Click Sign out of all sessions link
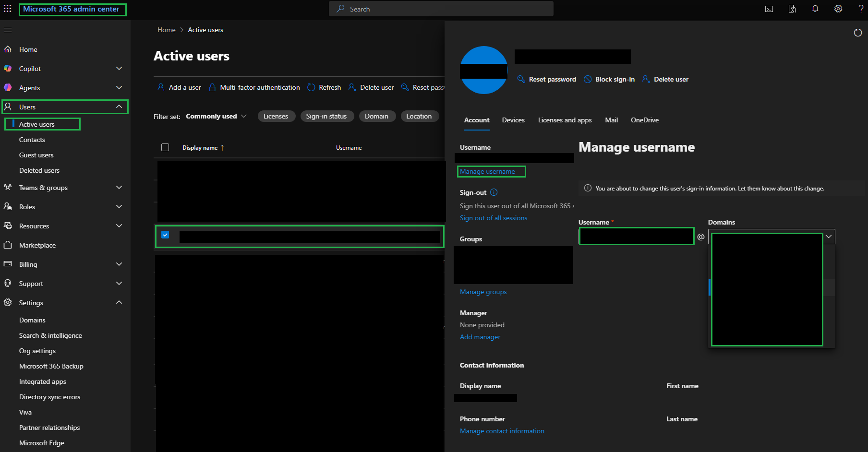This screenshot has width=868, height=452. coord(494,218)
